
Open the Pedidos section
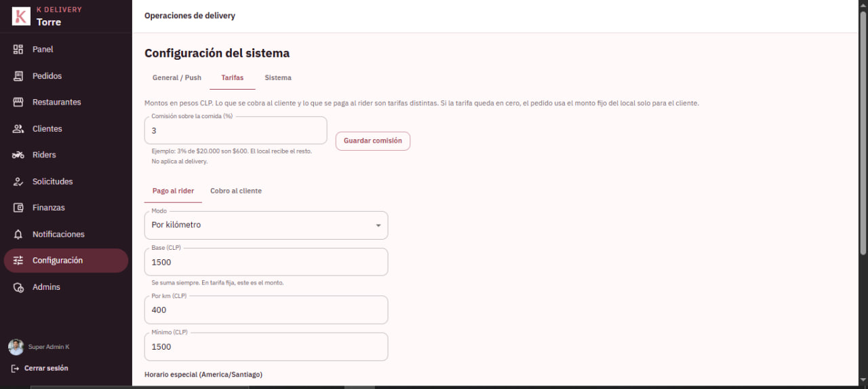[66, 76]
